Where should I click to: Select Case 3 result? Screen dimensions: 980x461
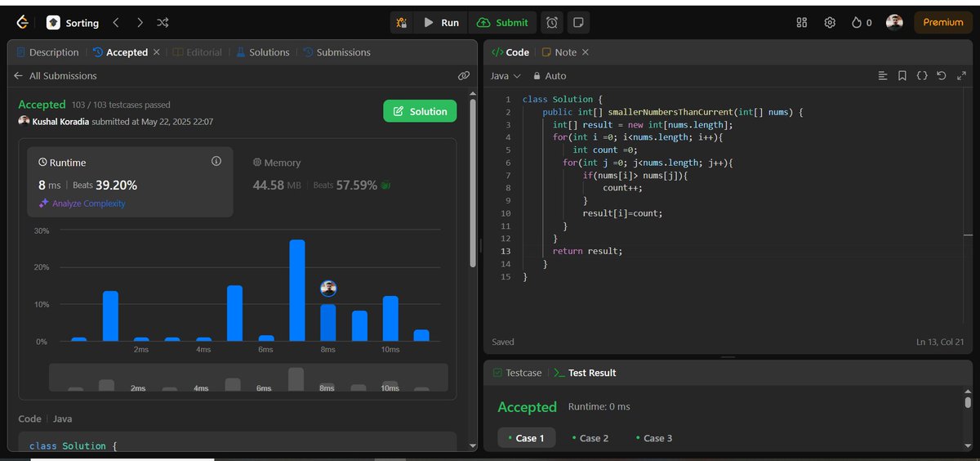(x=654, y=438)
